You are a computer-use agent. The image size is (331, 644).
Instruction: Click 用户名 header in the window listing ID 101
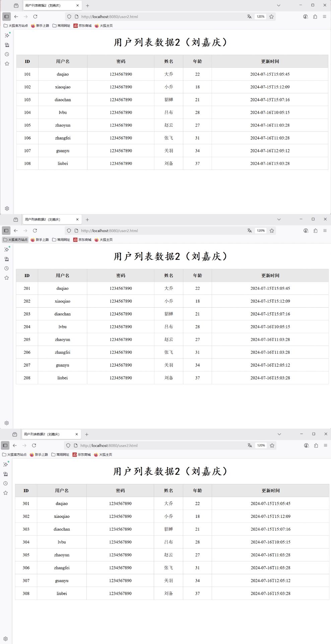coord(63,61)
